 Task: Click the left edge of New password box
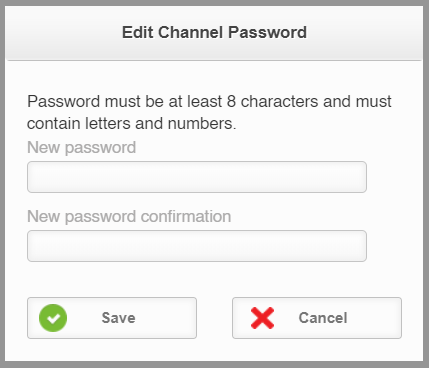click(x=32, y=177)
